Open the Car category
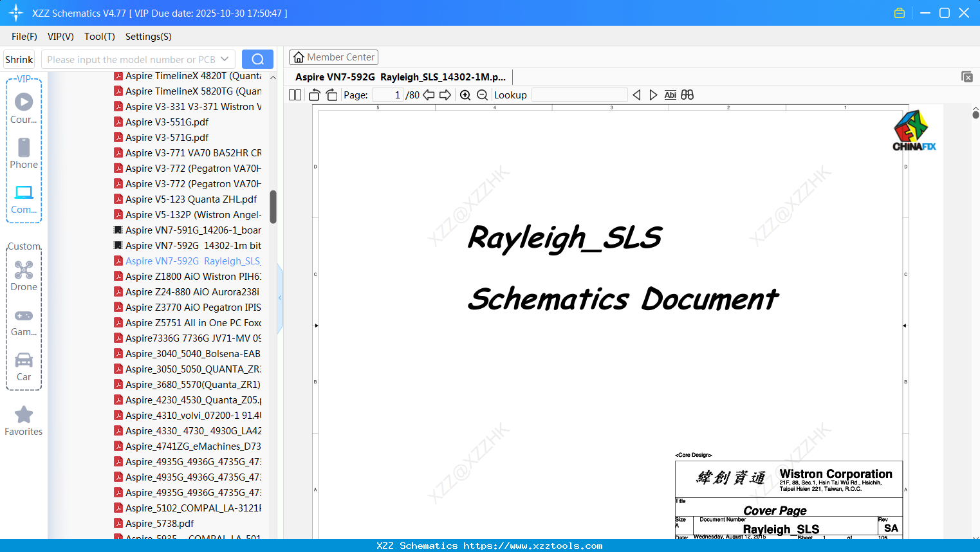 [24, 367]
